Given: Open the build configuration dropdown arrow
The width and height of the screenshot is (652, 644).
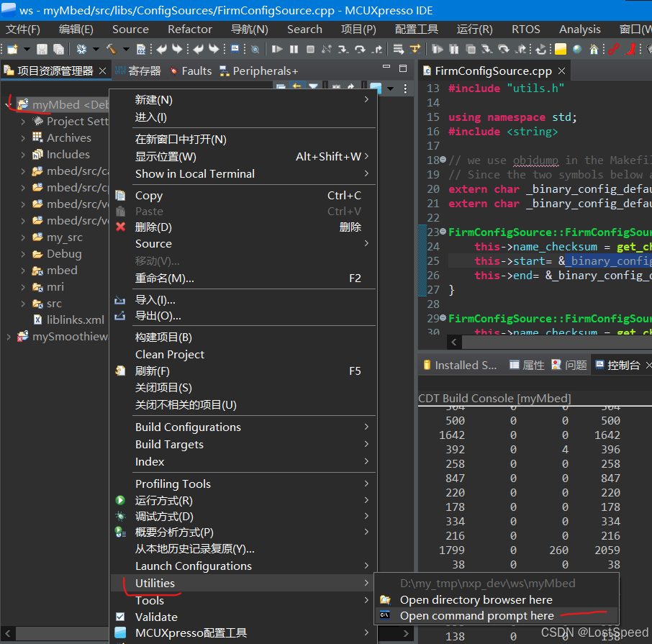Looking at the screenshot, I should tap(96, 49).
